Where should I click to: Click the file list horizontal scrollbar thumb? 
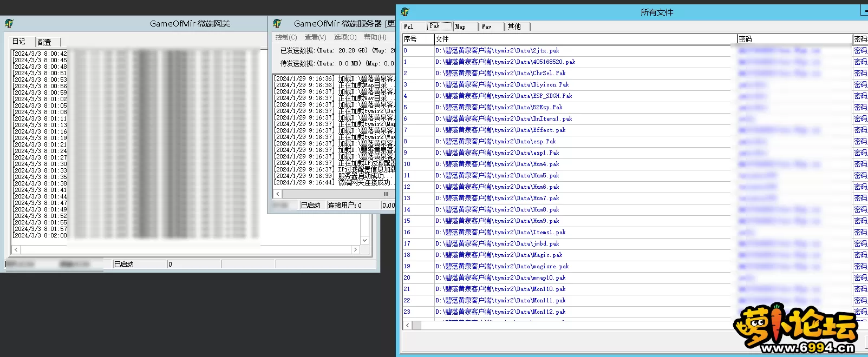[x=416, y=325]
